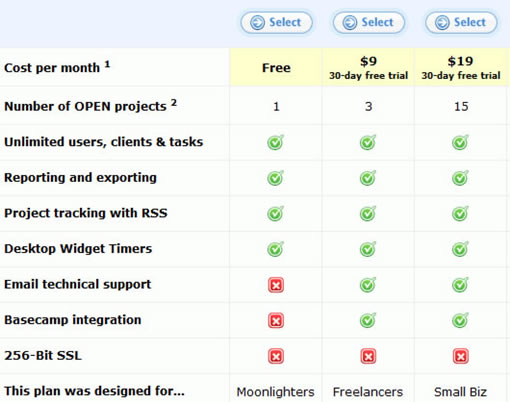The image size is (510, 402).
Task: Click green check for Basecamp integration $19 plan
Action: pyautogui.click(x=460, y=320)
